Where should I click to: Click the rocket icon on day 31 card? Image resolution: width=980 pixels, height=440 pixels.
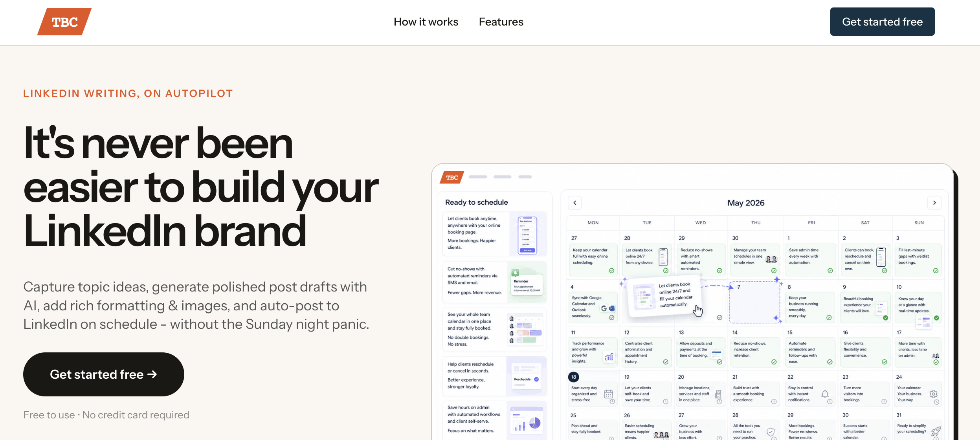(936, 431)
